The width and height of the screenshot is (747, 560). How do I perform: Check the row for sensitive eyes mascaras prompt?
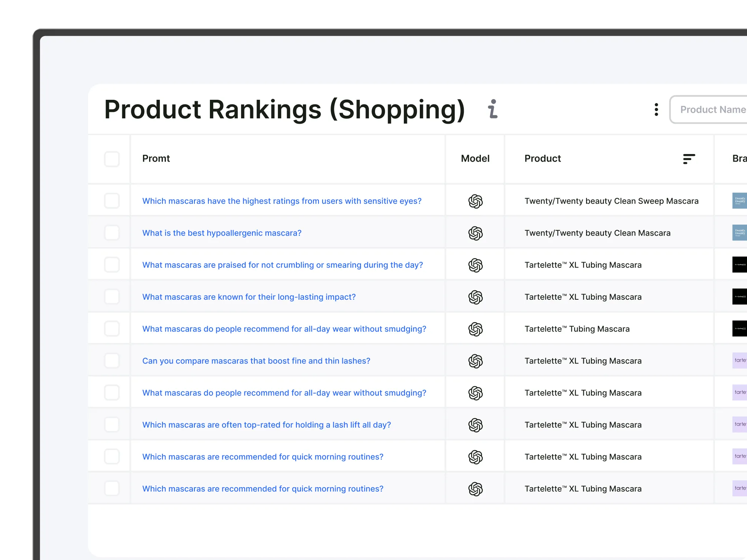[x=112, y=201]
